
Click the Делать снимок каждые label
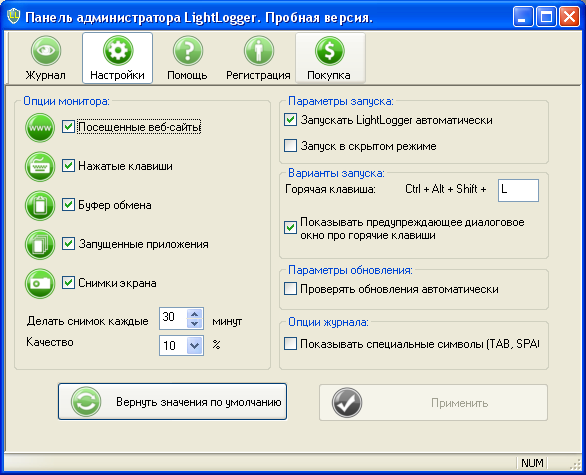[88, 321]
